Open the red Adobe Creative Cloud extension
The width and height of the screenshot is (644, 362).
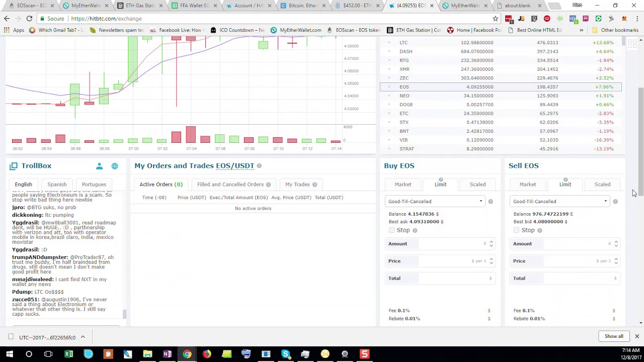(x=547, y=19)
